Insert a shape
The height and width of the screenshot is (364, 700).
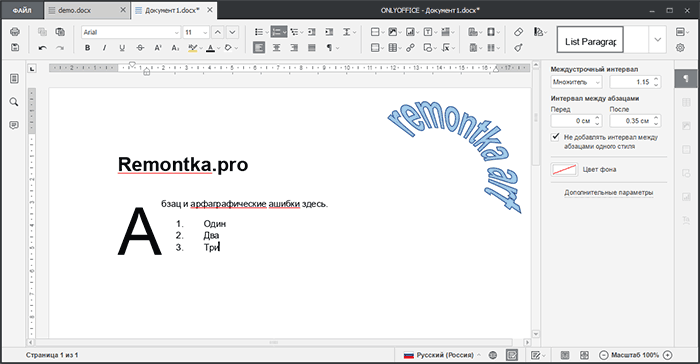coord(428,48)
